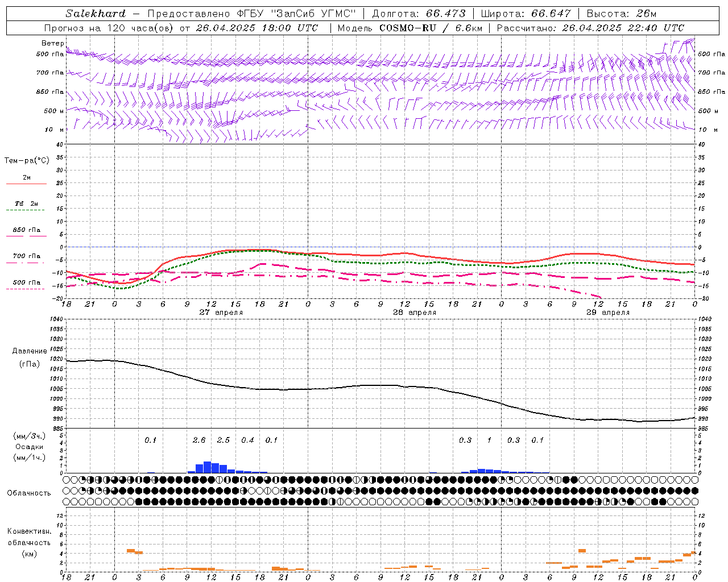Click the "0.4" precipitation amount value
Screen dimensions: 728x582
tap(247, 440)
